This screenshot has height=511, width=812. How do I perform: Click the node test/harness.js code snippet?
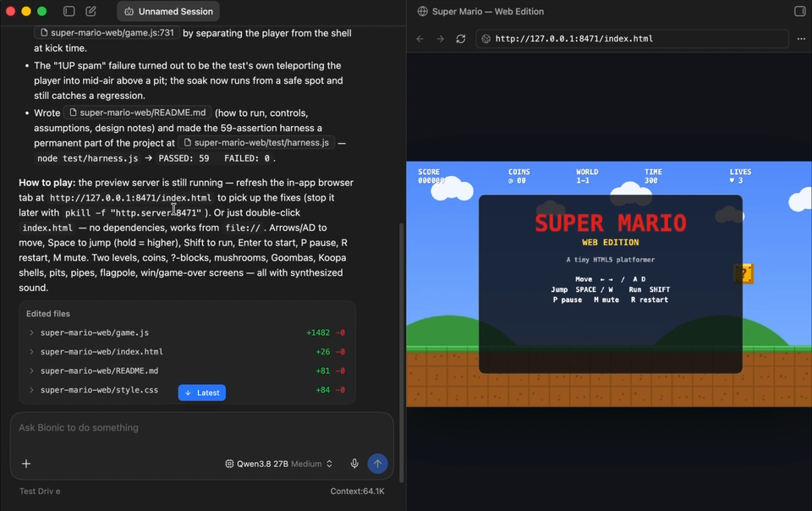click(x=87, y=158)
